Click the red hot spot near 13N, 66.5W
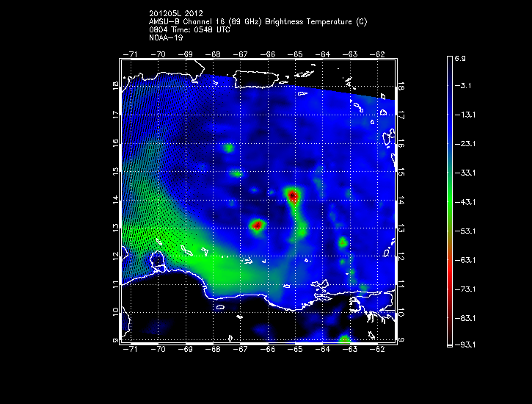 click(257, 225)
